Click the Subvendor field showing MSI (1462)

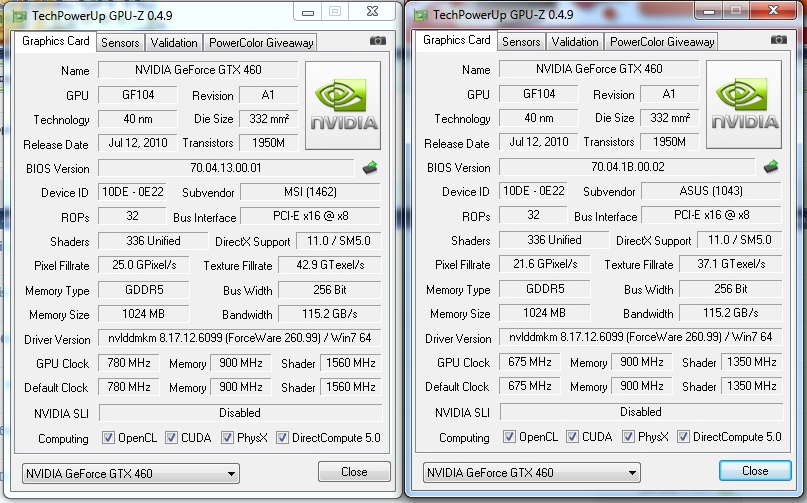pos(310,192)
